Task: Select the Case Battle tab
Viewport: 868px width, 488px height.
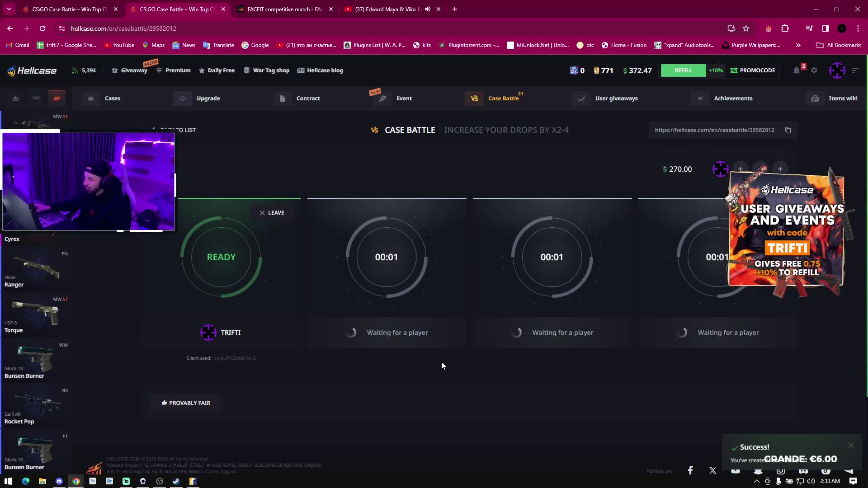Action: pos(494,99)
